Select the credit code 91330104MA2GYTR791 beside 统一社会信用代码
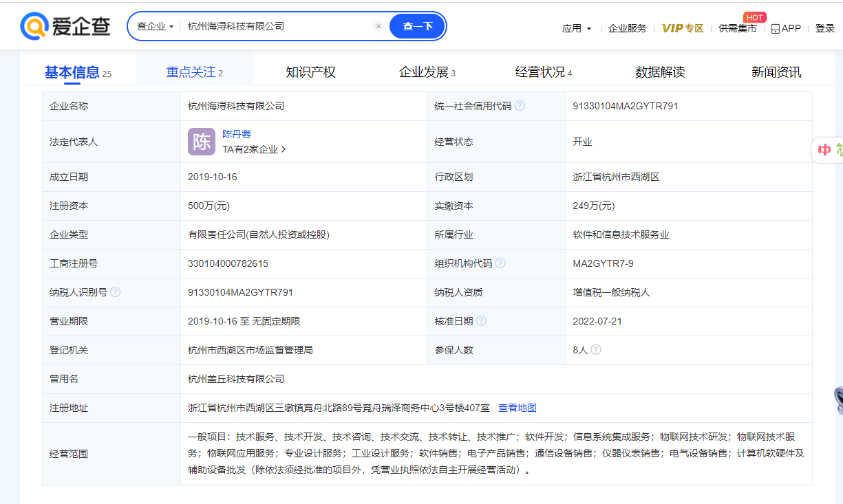Image resolution: width=843 pixels, height=504 pixels. 626,106
